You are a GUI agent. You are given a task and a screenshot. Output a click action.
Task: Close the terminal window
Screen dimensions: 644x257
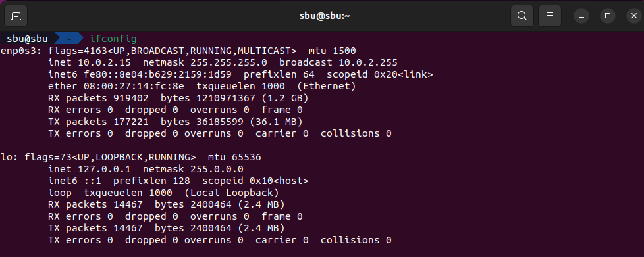click(634, 16)
